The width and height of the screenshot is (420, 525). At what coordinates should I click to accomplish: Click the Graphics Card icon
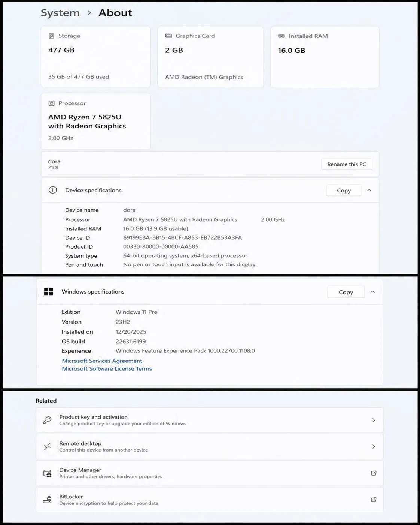pyautogui.click(x=168, y=36)
